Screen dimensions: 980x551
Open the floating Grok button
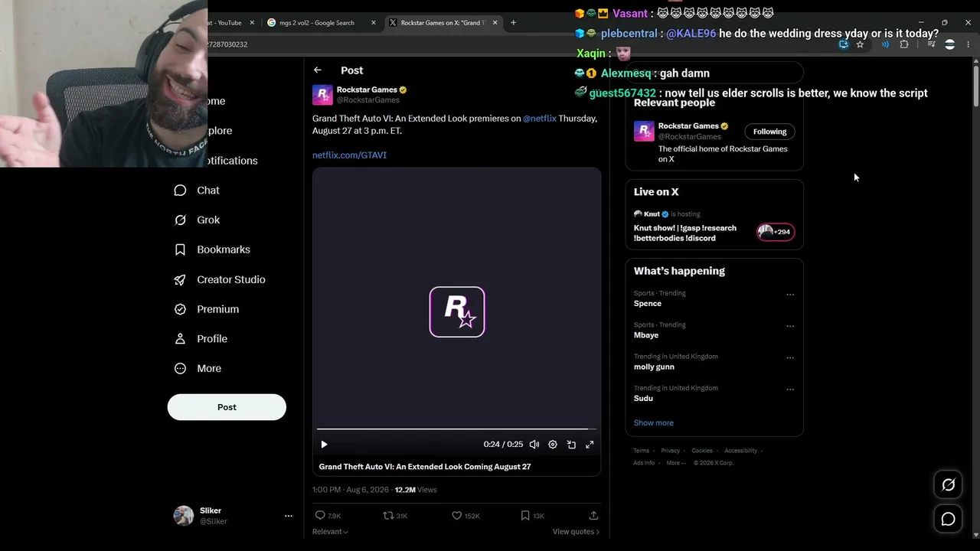pyautogui.click(x=948, y=484)
